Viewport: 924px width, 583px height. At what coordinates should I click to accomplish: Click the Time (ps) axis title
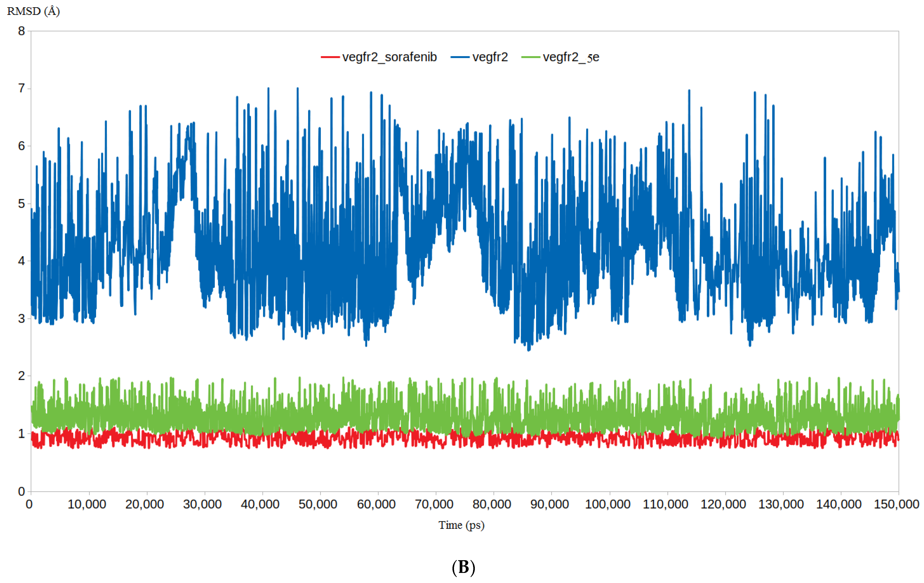pos(461,525)
